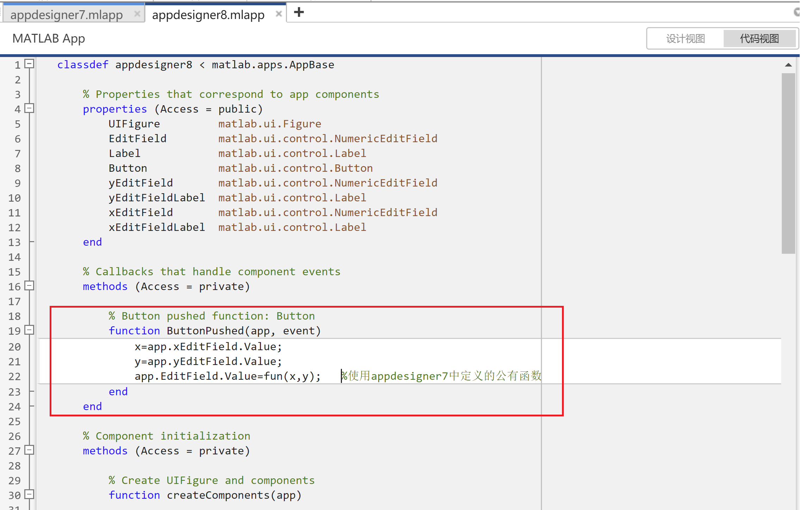Click on the ButtonPushed function name
Image resolution: width=812 pixels, height=510 pixels.
[x=205, y=331]
